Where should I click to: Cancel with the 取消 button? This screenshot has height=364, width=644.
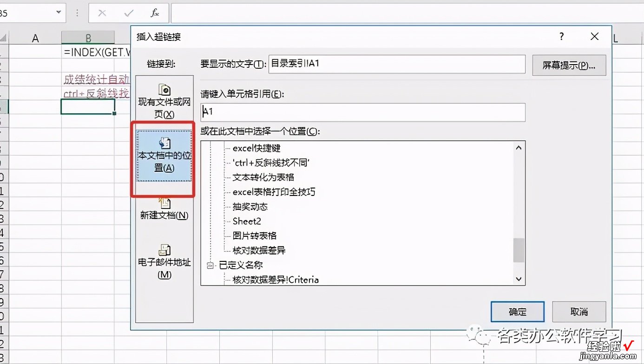[x=579, y=312]
